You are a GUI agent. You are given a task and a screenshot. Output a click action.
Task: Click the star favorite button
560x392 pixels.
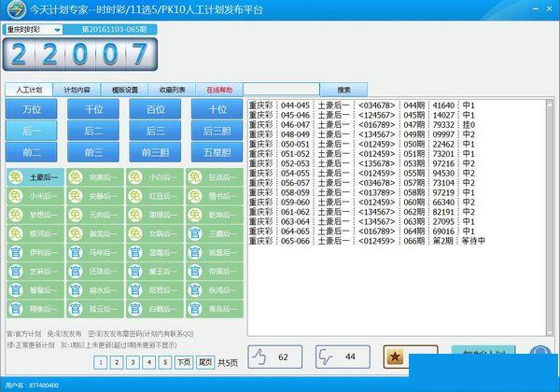click(398, 357)
